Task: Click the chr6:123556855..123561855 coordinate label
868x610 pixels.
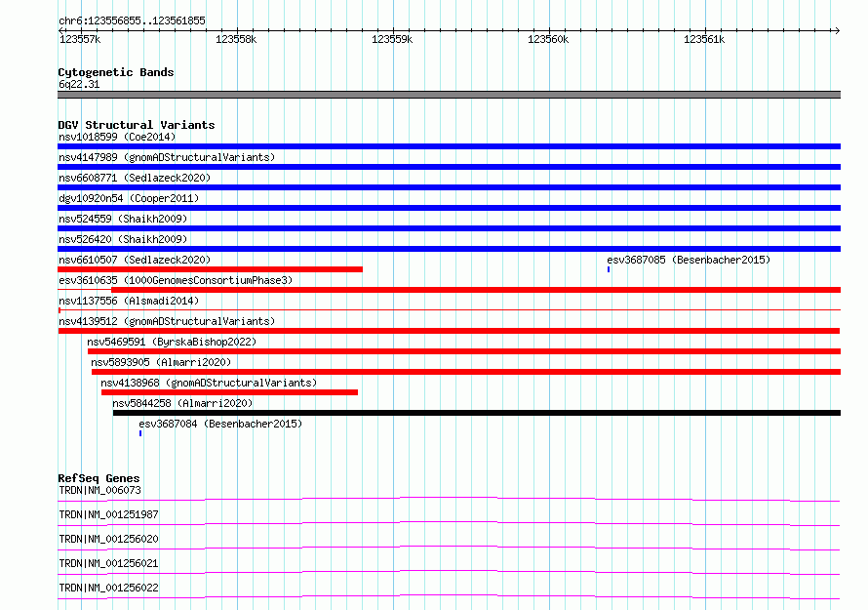Action: (132, 21)
